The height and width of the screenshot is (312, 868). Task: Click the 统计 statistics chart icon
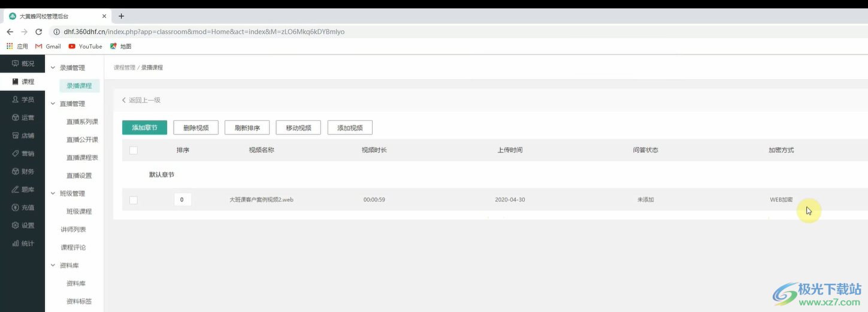[15, 243]
